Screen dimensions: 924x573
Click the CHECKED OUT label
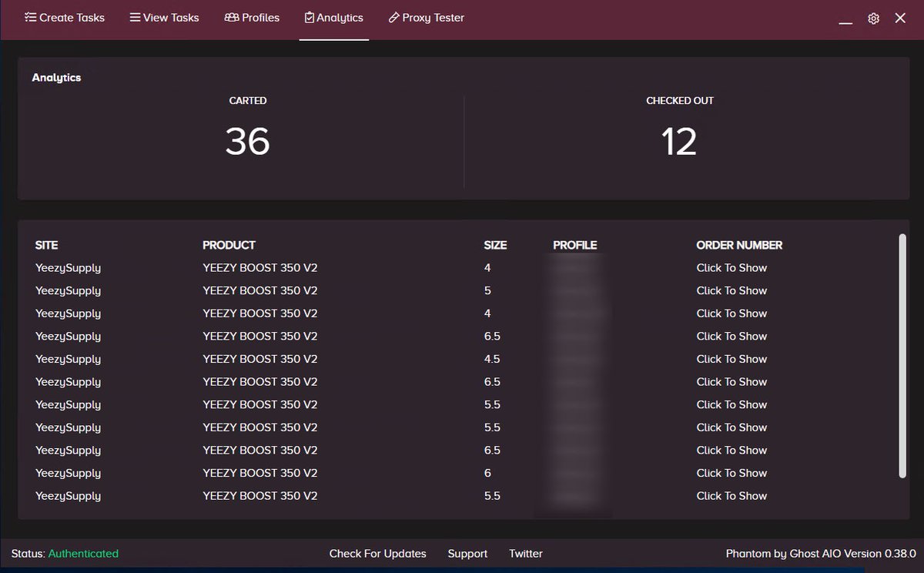[680, 101]
